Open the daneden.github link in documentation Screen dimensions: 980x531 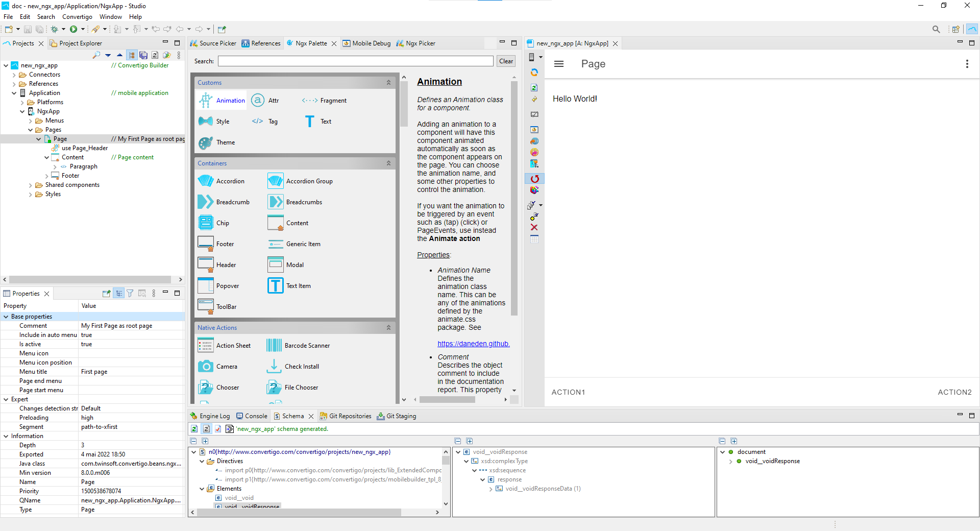473,344
